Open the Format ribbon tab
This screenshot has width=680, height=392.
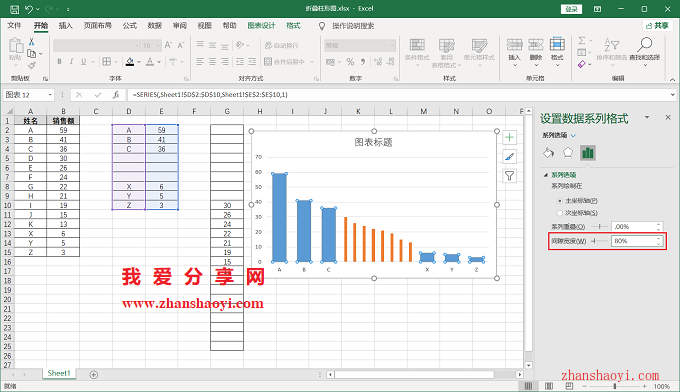pyautogui.click(x=293, y=26)
